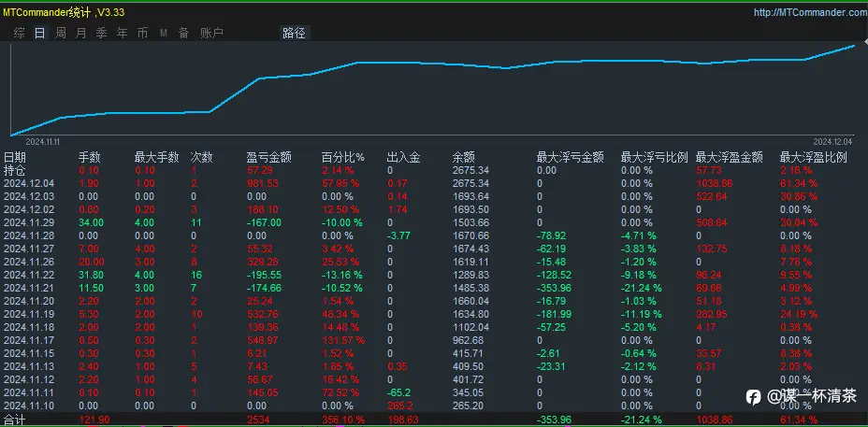Click the 198.63 total deposit value
868x427 pixels.
402,420
